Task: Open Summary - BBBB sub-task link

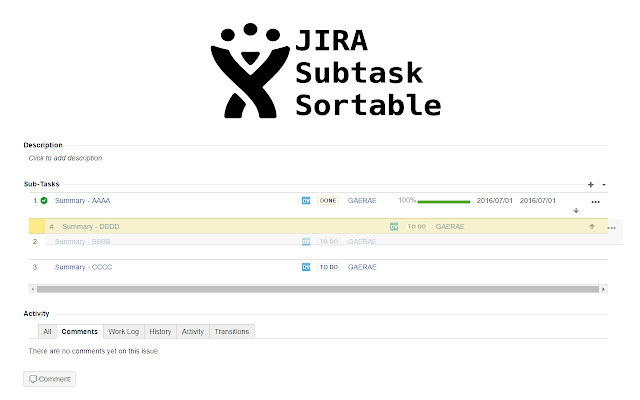Action: click(x=82, y=242)
